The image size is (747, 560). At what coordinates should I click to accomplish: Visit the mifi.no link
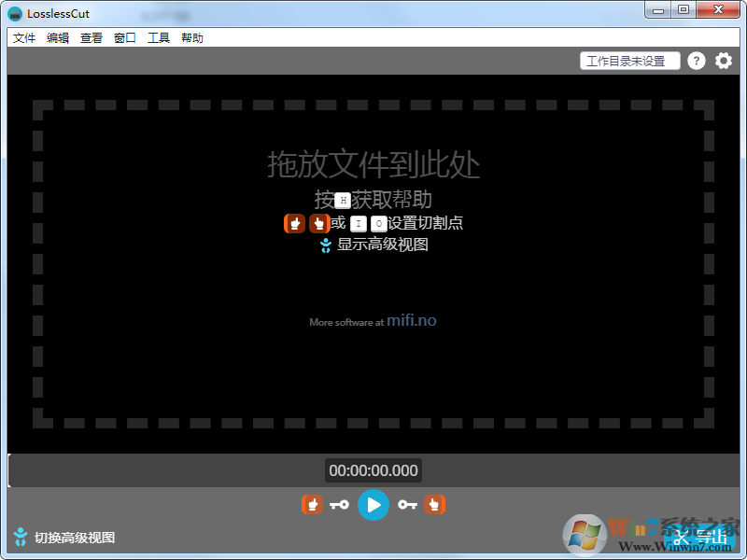(411, 319)
